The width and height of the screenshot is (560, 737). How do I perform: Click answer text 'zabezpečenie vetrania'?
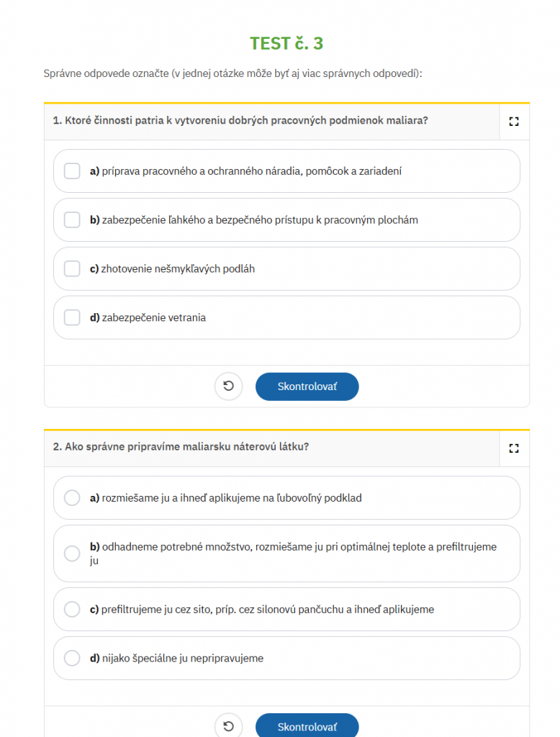coord(154,318)
